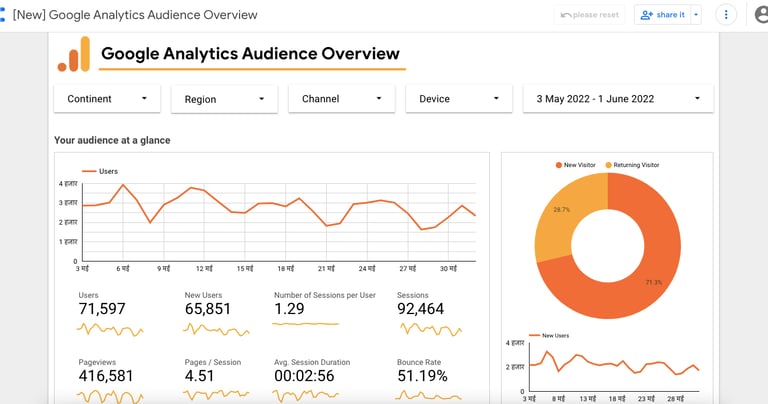Click the Sessions per User value 1.29
Screen dimensions: 768x404
point(289,309)
